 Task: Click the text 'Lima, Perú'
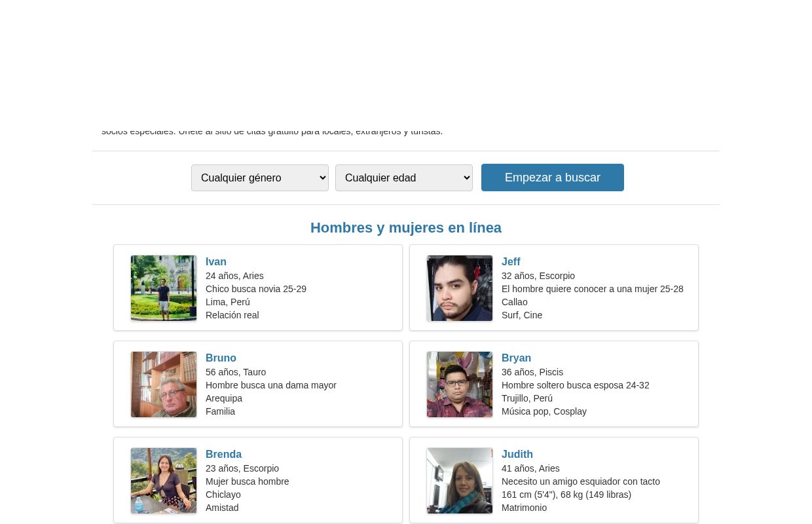(x=228, y=302)
